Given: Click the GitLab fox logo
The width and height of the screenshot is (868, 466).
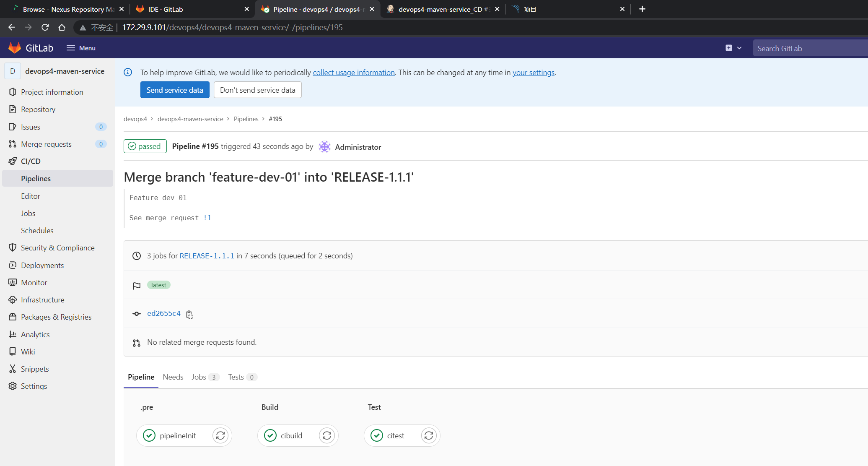Looking at the screenshot, I should (x=15, y=48).
